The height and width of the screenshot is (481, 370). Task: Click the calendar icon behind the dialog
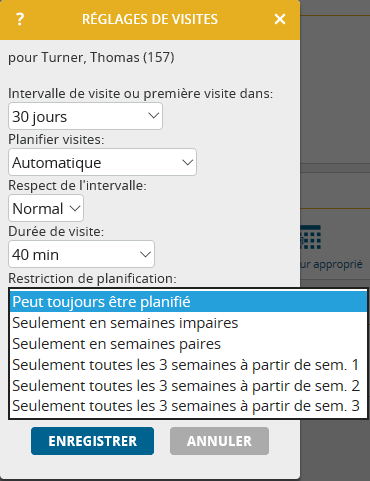point(311,237)
